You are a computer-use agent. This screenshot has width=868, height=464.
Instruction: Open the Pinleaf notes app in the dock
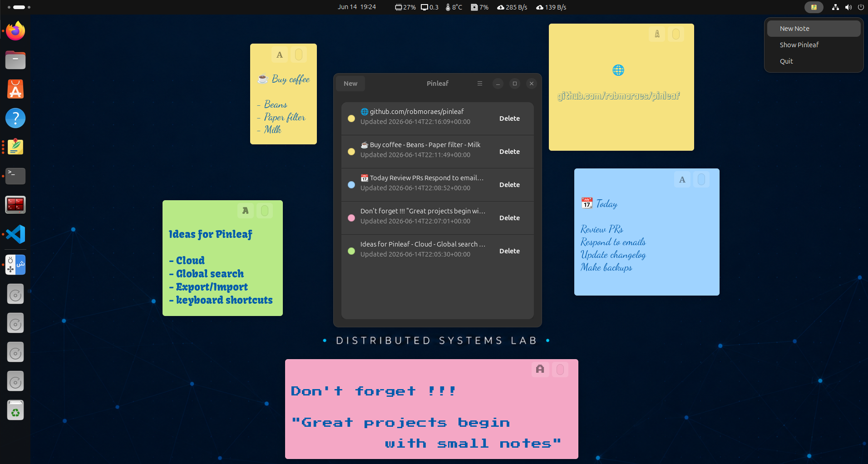[x=15, y=147]
